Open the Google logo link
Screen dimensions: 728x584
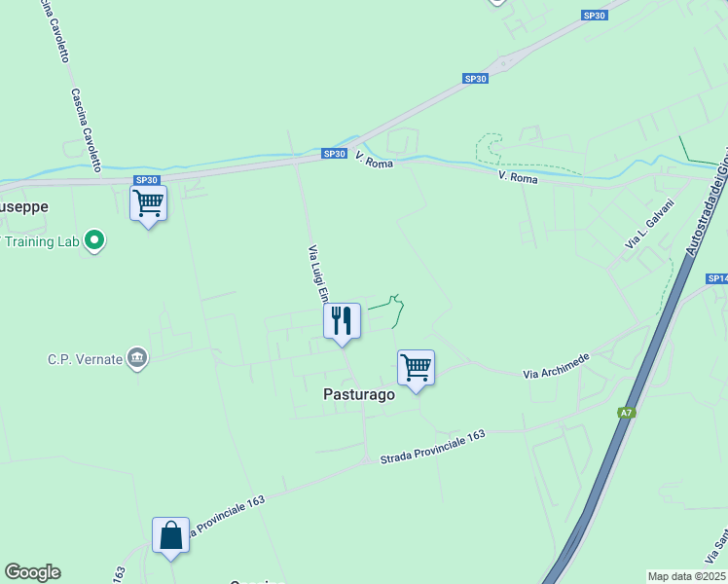(32, 572)
